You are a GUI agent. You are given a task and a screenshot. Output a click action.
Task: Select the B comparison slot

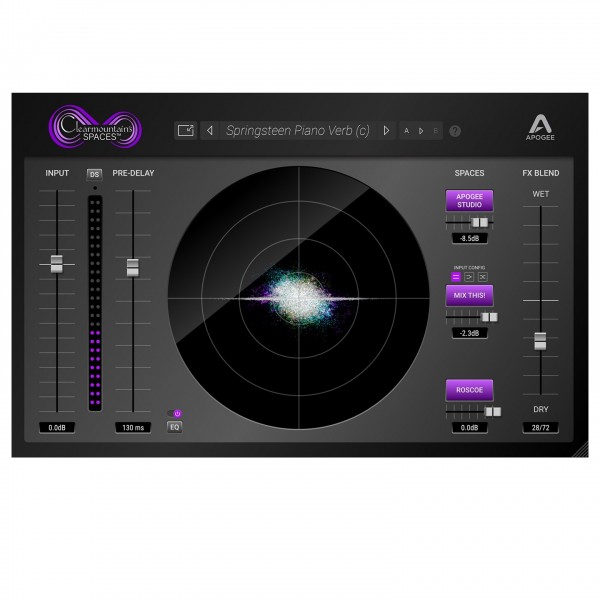435,131
